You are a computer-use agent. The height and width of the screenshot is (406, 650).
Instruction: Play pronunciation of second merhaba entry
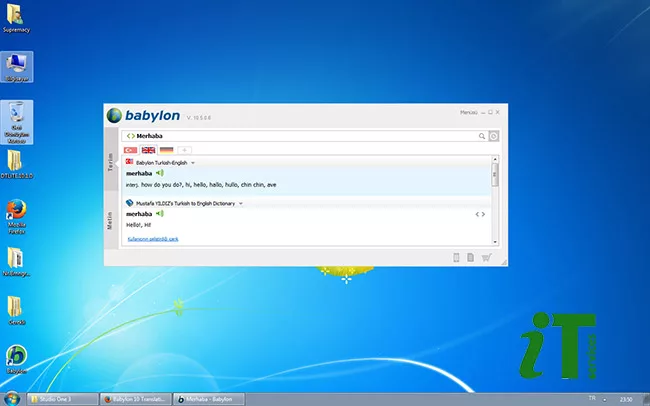click(160, 213)
